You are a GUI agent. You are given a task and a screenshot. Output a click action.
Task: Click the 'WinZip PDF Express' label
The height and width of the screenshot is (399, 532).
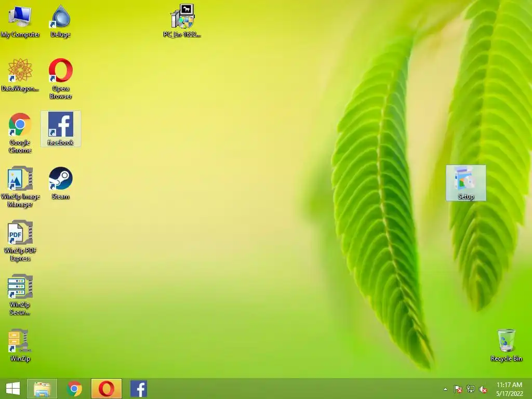pyautogui.click(x=20, y=255)
